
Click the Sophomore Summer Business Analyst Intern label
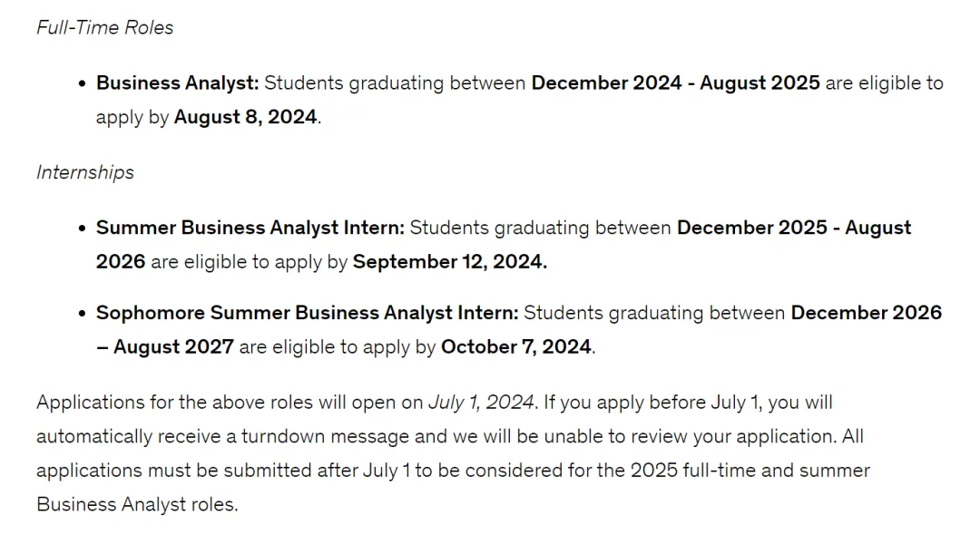coord(307,313)
